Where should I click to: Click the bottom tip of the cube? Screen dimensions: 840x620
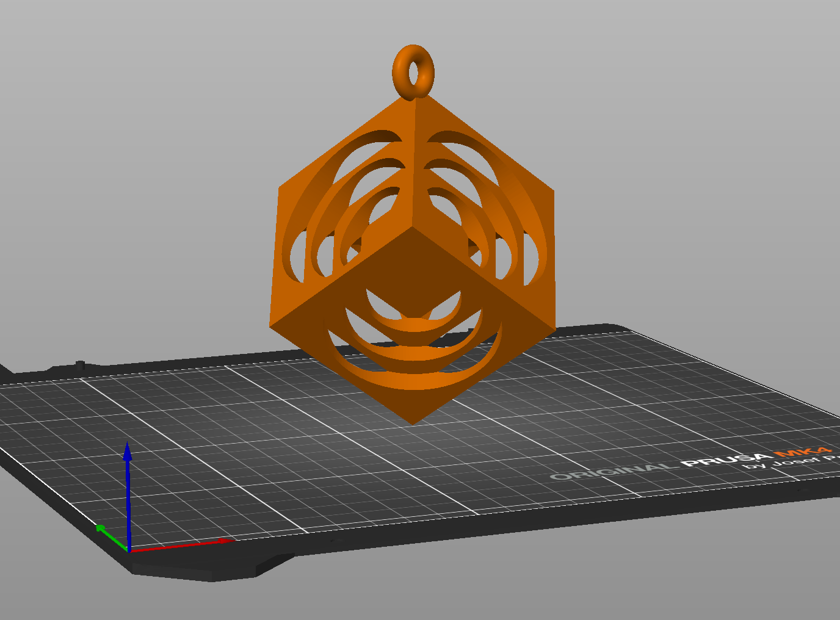413,421
